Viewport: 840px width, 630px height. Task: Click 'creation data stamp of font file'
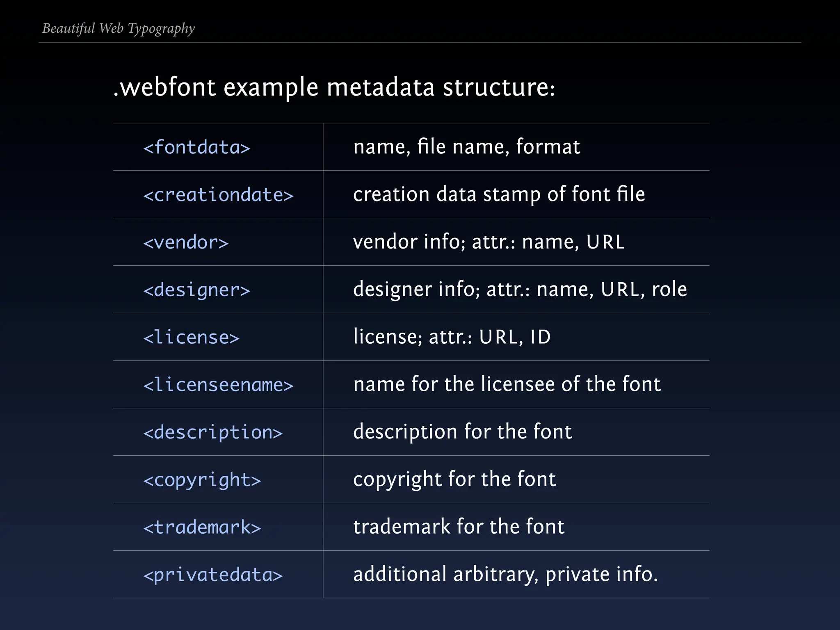click(x=499, y=194)
